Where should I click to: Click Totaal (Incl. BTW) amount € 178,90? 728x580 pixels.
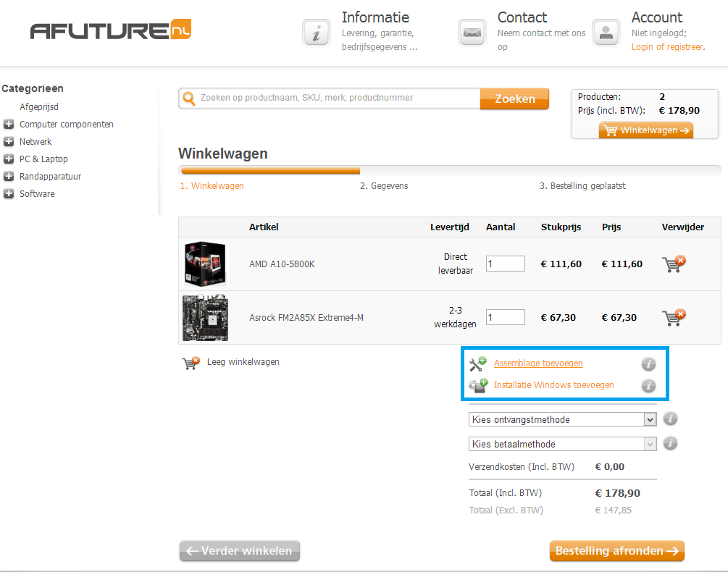point(617,493)
